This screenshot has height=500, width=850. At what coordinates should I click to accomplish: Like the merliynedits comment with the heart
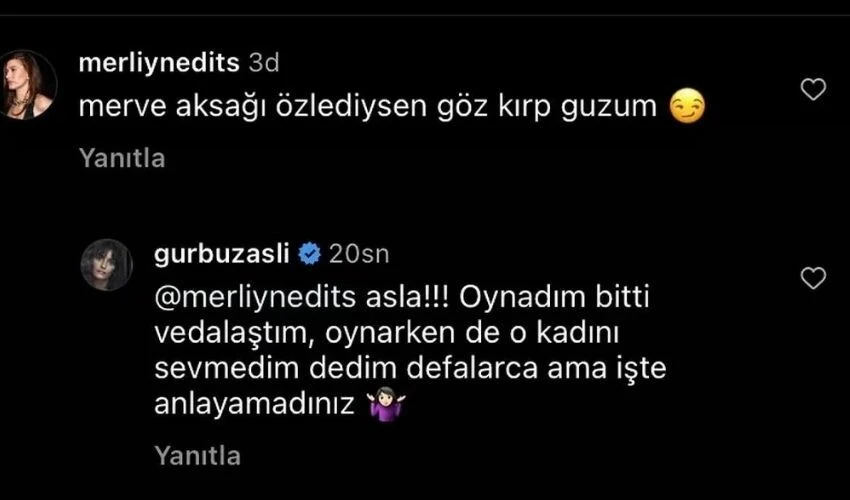(815, 91)
